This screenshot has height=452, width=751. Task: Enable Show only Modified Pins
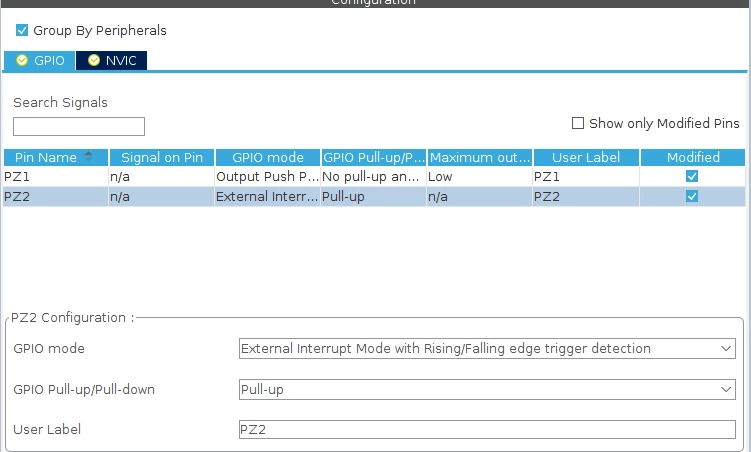578,123
